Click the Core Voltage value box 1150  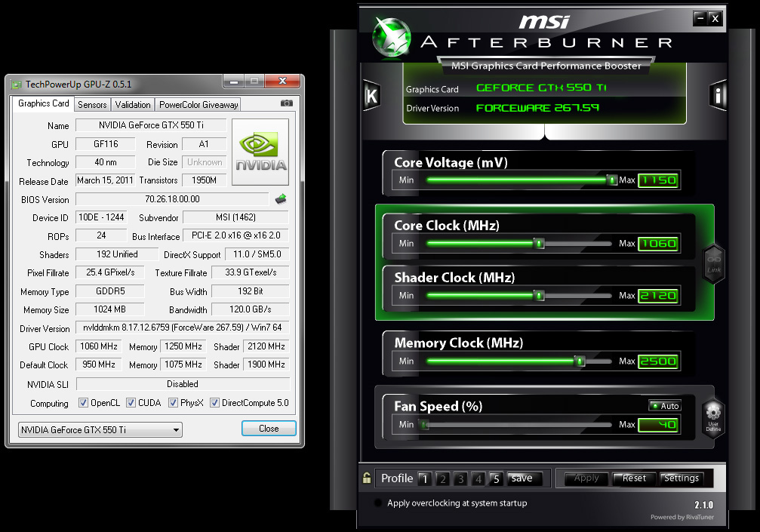(x=658, y=180)
